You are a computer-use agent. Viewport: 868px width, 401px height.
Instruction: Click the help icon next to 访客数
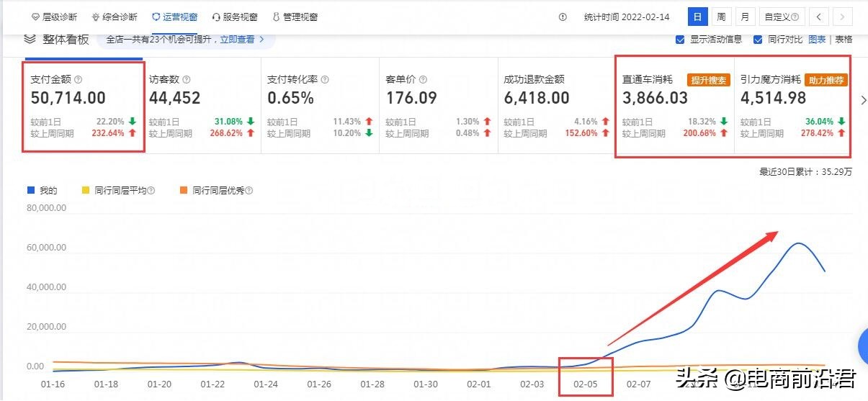[186, 80]
